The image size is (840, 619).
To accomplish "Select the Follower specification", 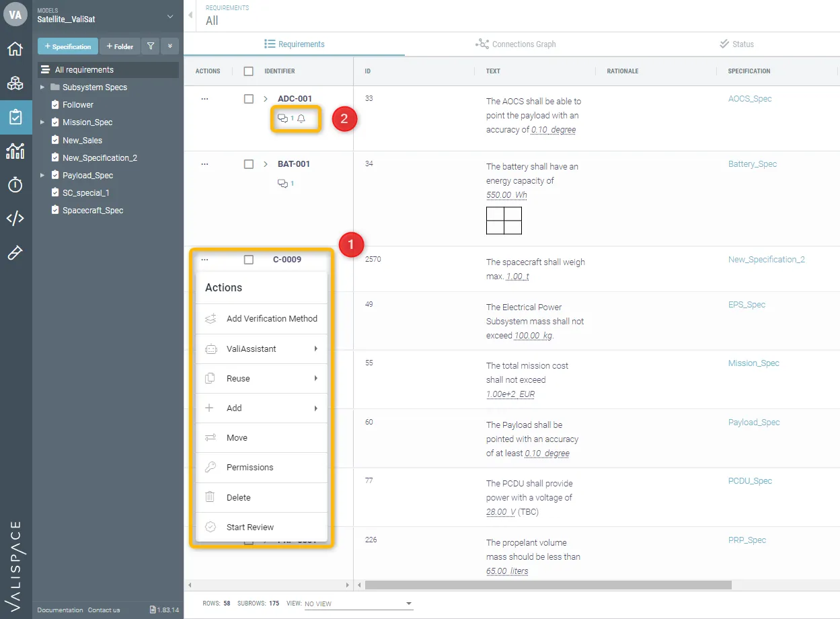I will 78,104.
